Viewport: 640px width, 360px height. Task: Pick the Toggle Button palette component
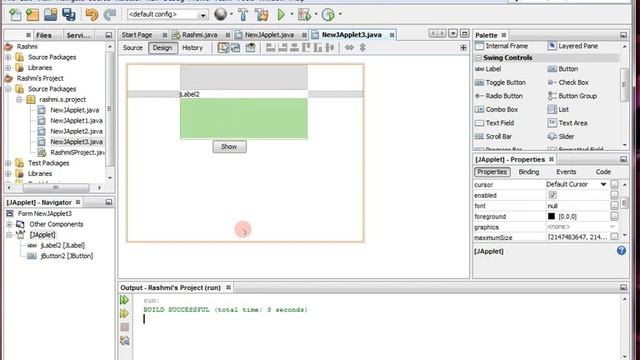point(500,82)
